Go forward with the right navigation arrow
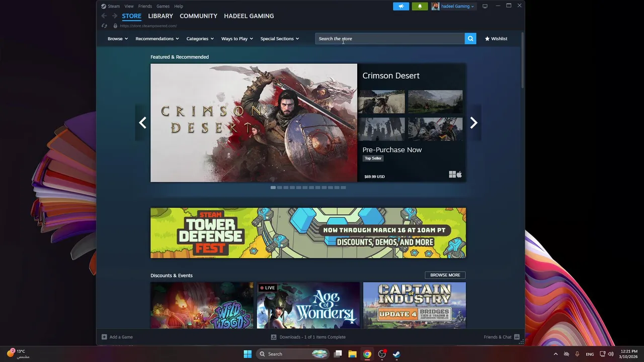Viewport: 644px width, 362px height. (x=114, y=16)
